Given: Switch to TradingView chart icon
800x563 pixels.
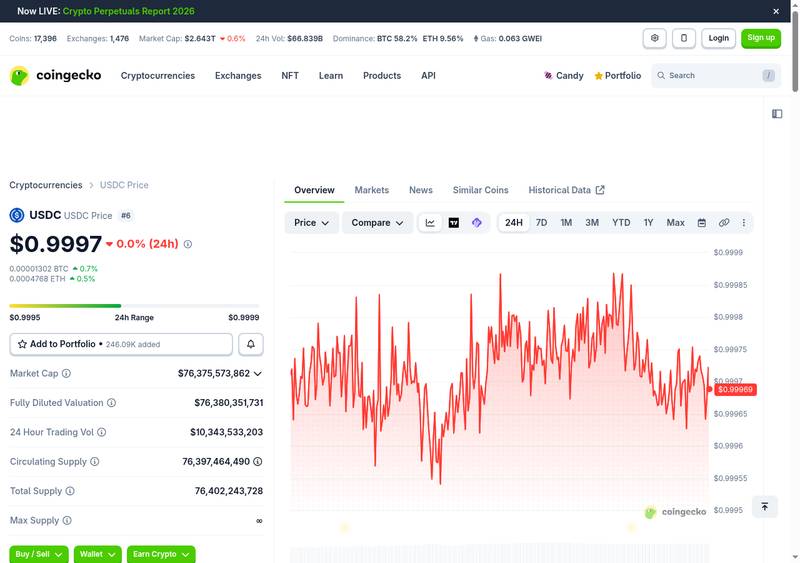Looking at the screenshot, I should click(x=454, y=223).
